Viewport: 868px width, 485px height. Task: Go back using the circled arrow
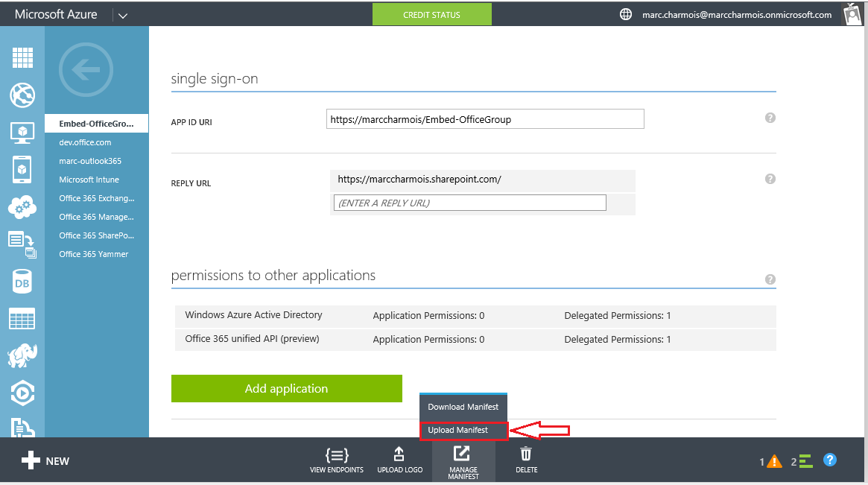[x=86, y=70]
